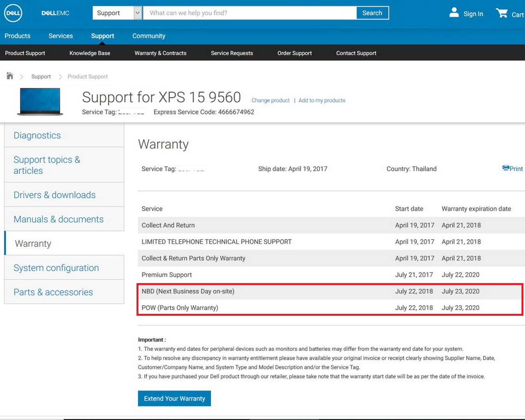Click the printer icon beside Print
525x420 pixels.
[x=506, y=168]
